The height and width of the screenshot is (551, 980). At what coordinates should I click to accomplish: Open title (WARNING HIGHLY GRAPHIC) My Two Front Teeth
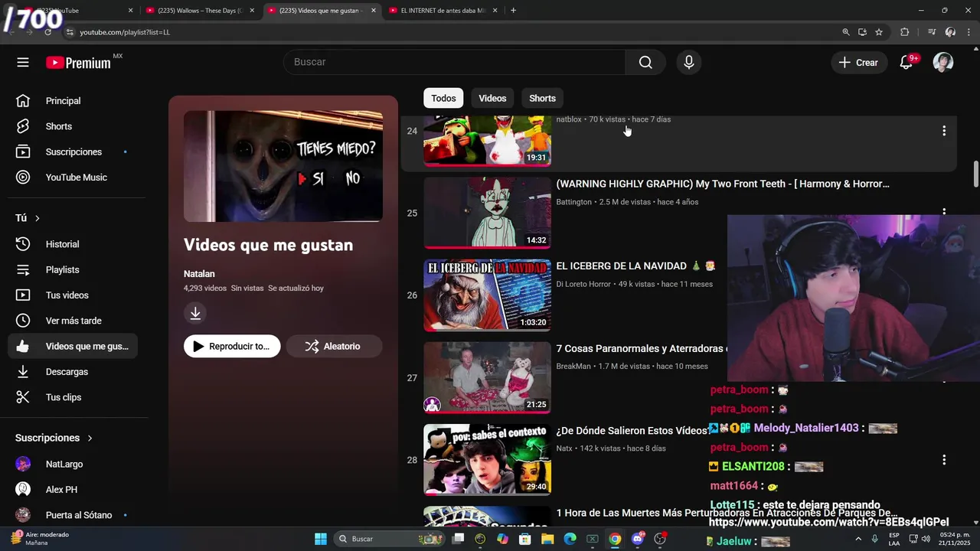click(x=723, y=184)
